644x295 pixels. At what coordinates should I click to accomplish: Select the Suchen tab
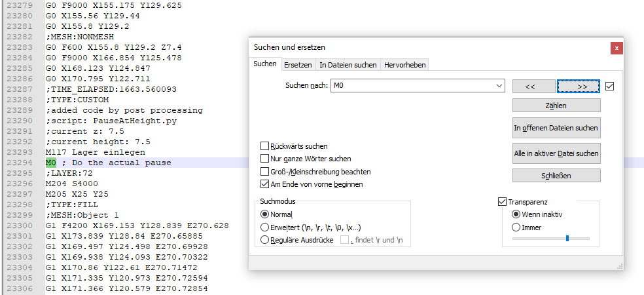click(265, 64)
